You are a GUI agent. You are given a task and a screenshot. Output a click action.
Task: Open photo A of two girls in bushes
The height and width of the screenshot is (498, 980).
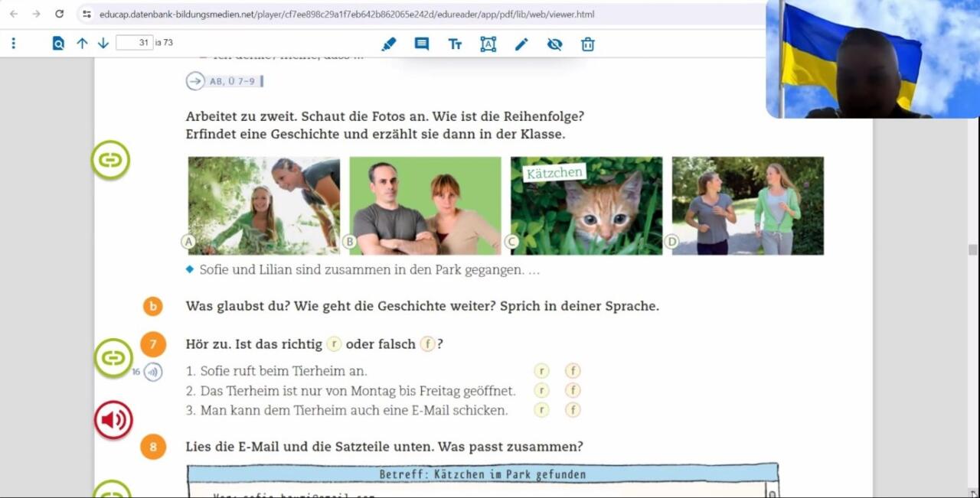tap(264, 206)
